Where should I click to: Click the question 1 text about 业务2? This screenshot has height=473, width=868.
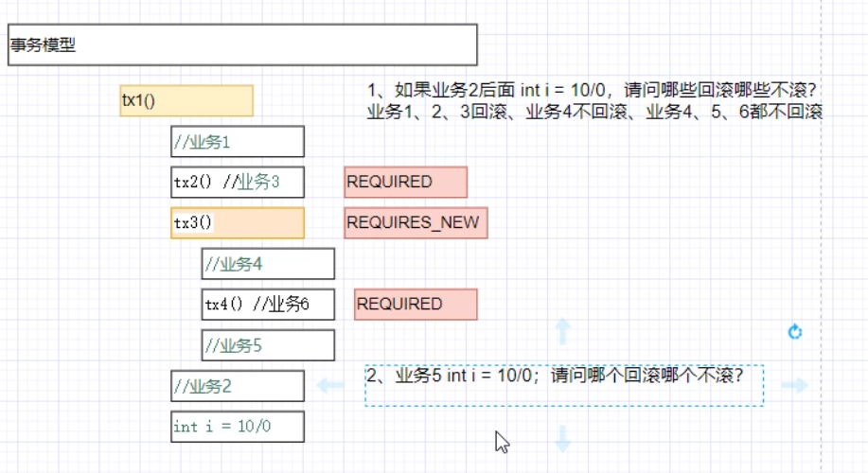tap(592, 90)
